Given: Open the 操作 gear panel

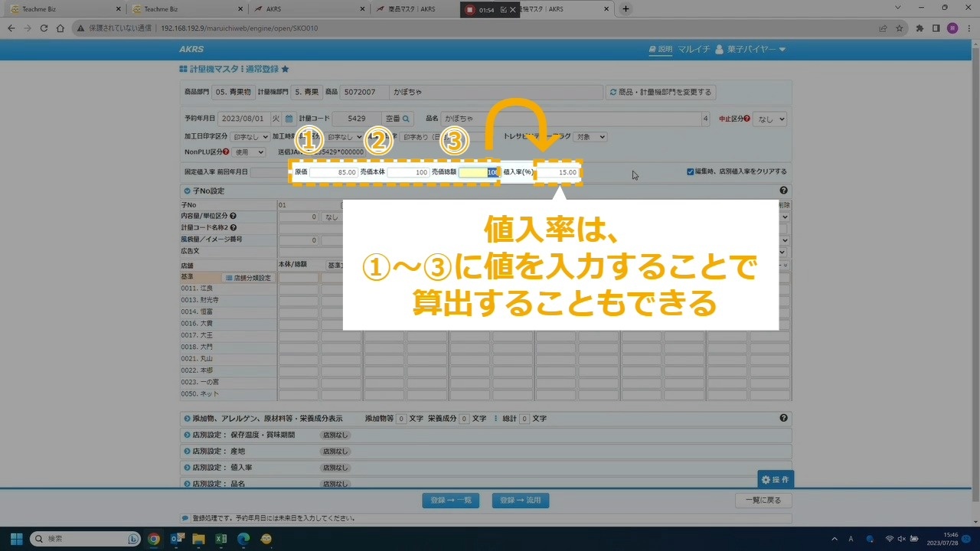Looking at the screenshot, I should pyautogui.click(x=775, y=479).
